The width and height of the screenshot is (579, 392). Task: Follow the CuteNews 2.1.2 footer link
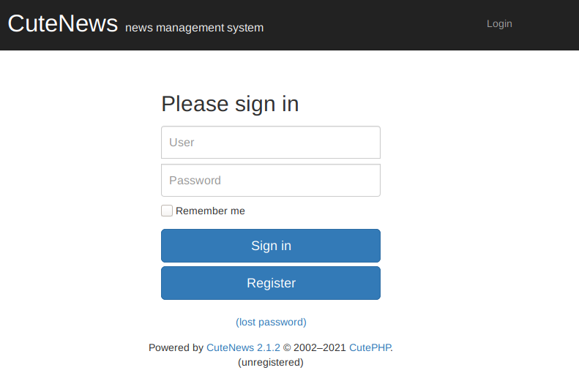[243, 347]
